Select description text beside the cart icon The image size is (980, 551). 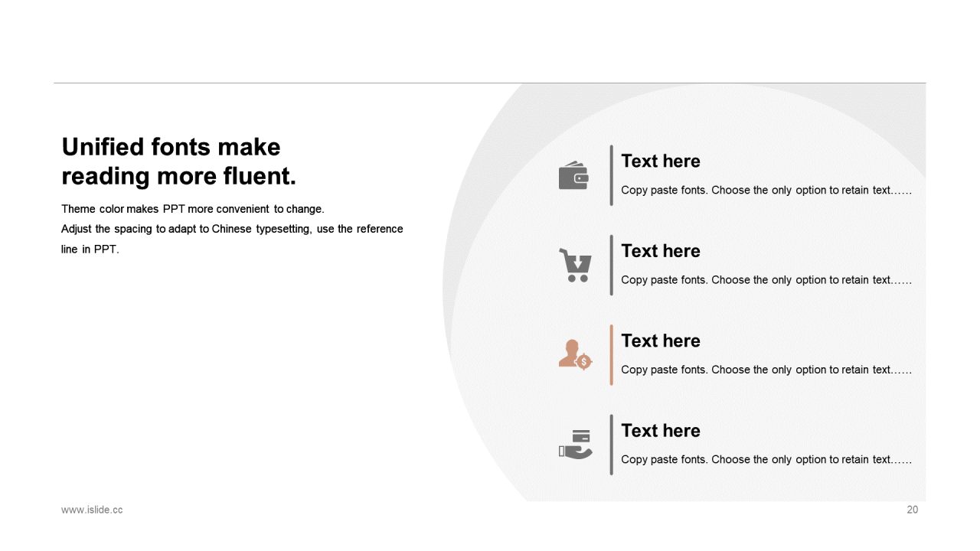(x=766, y=280)
